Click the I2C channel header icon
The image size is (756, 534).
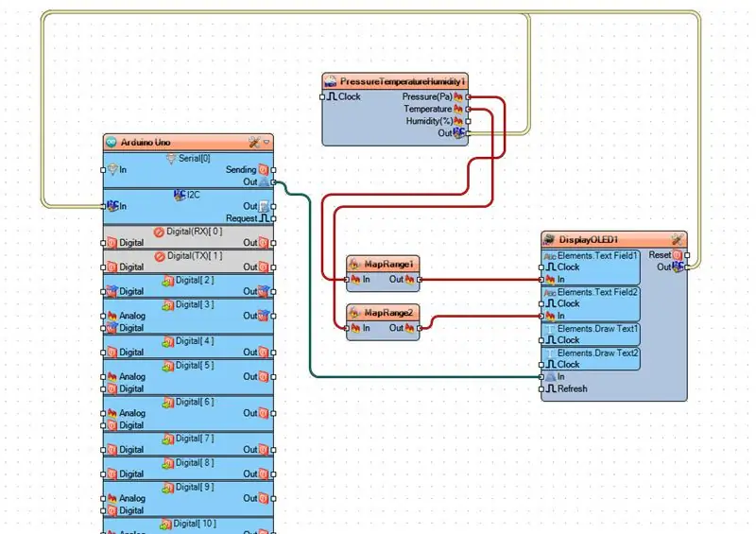(x=180, y=195)
